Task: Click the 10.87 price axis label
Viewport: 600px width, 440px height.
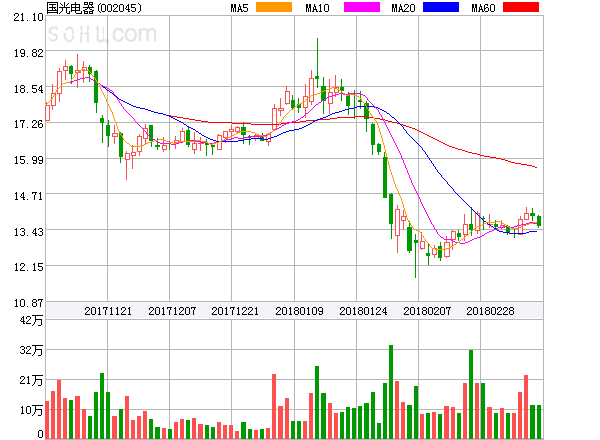Action: click(x=29, y=303)
